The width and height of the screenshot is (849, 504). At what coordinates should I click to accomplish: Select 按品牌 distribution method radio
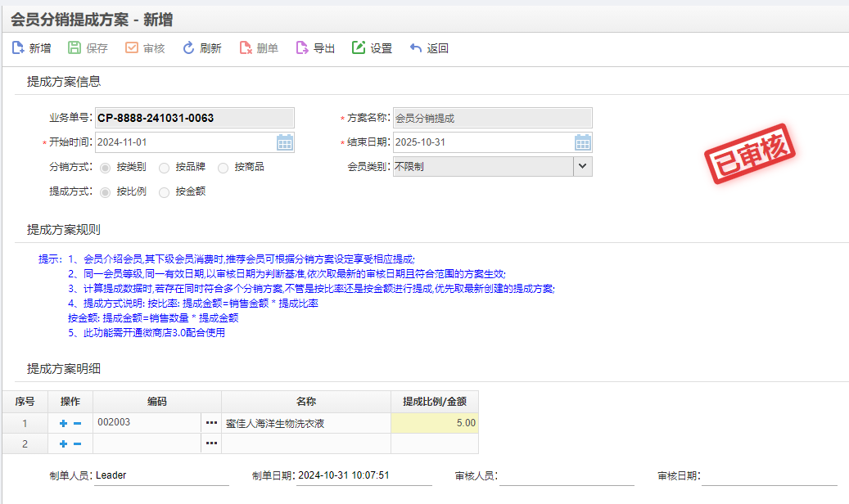click(x=164, y=168)
